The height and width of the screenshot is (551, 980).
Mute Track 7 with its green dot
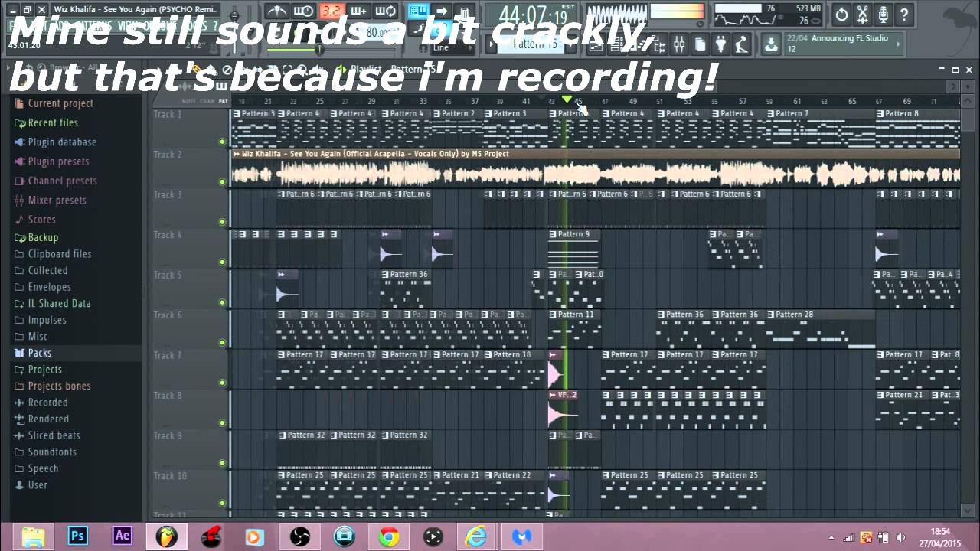223,383
